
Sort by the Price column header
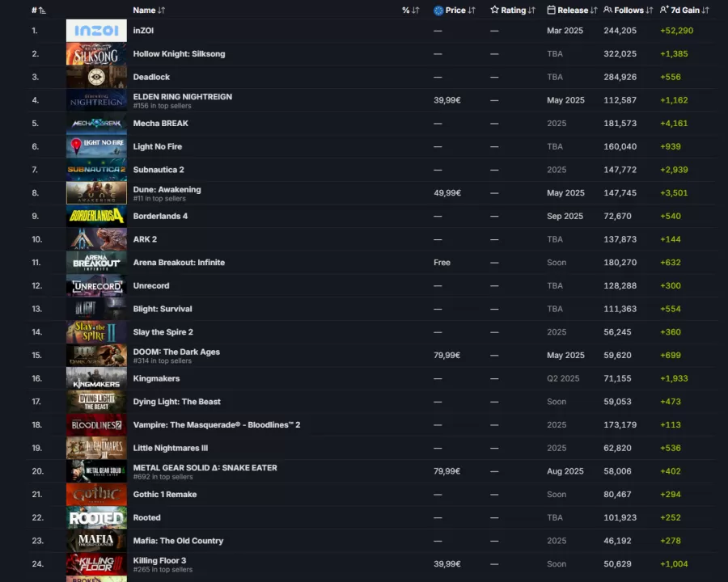(x=454, y=11)
